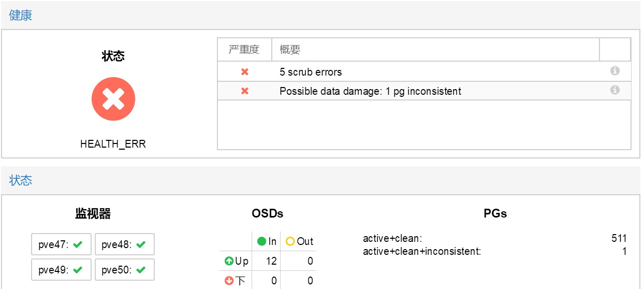Viewport: 644px width, 289px height.
Task: Click red X severity icon for scrub errors
Action: point(245,71)
